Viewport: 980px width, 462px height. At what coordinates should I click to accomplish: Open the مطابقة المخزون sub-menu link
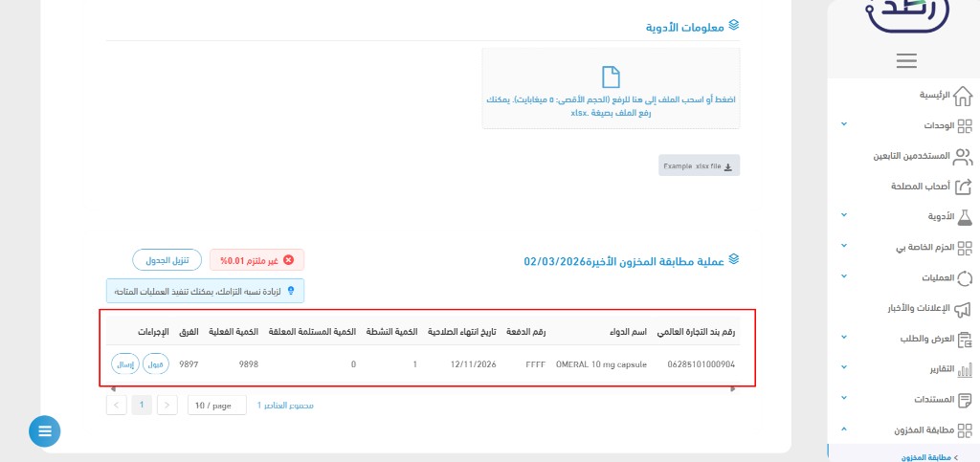(927, 457)
